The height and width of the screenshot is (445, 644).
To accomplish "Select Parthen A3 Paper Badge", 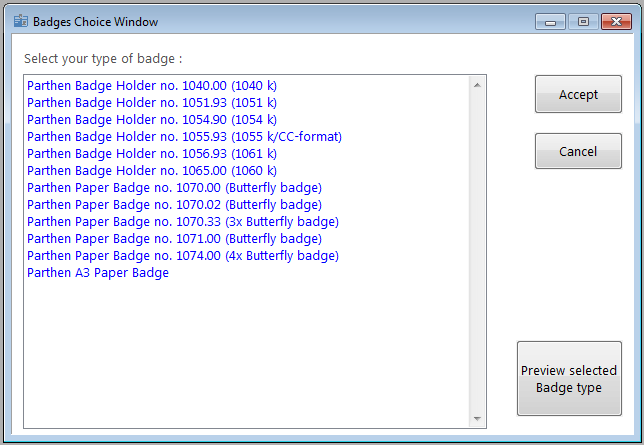I will click(x=98, y=273).
